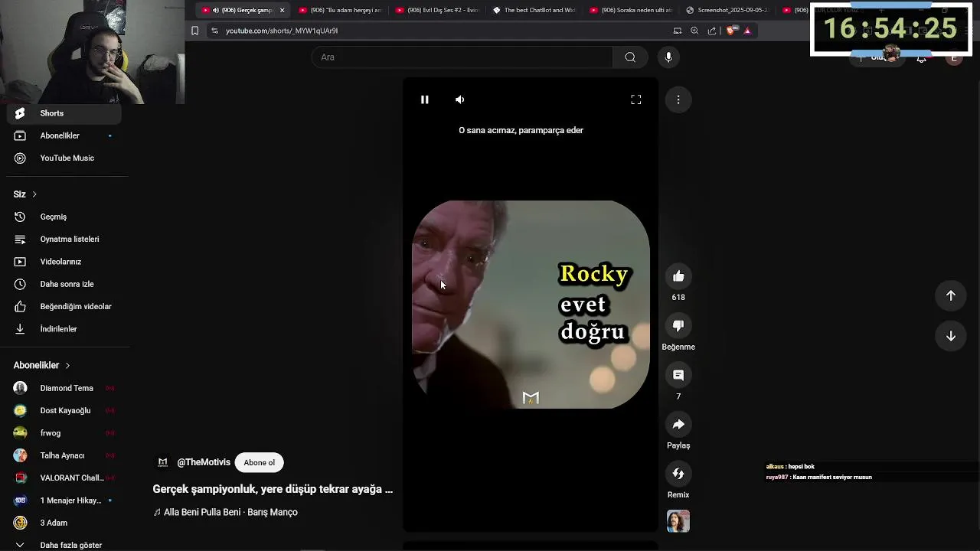Go to the previous Short with the up arrow
This screenshot has height=551, width=980.
tap(950, 295)
